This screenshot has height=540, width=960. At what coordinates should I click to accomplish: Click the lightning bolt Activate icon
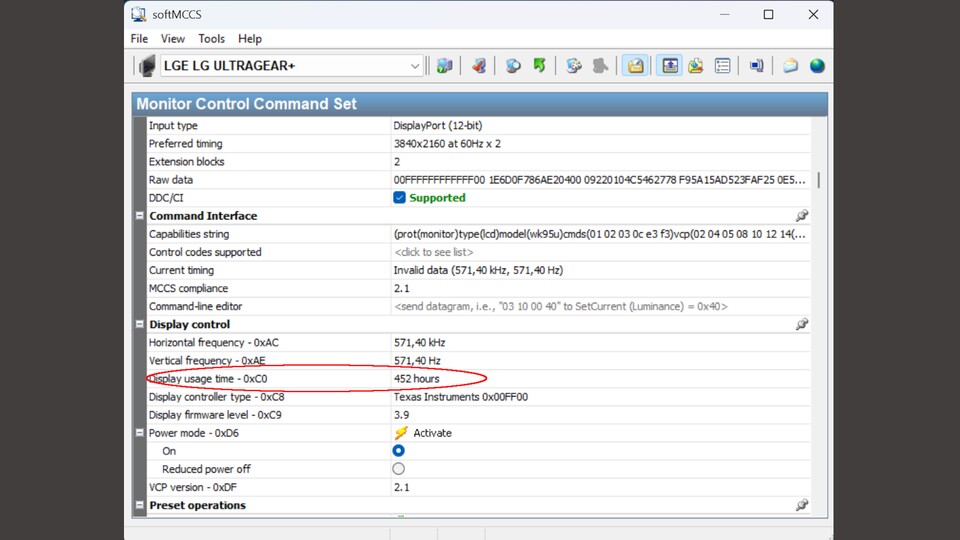tap(401, 433)
